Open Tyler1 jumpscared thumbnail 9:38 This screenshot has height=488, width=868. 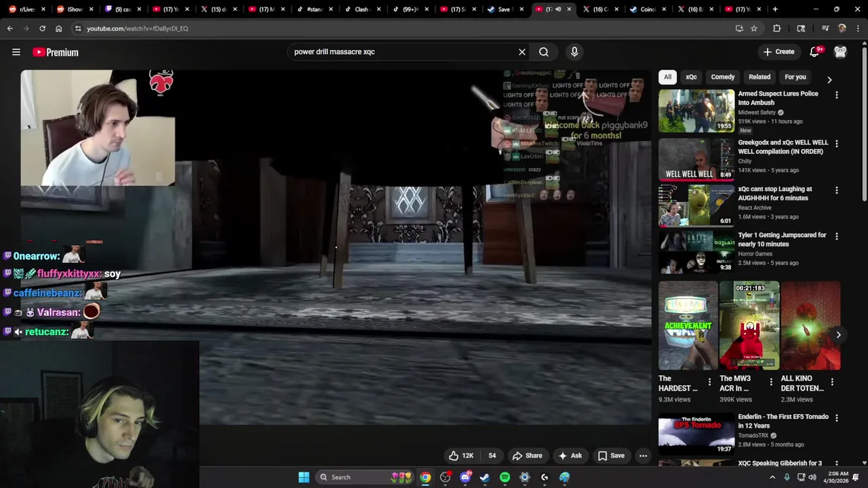(696, 251)
